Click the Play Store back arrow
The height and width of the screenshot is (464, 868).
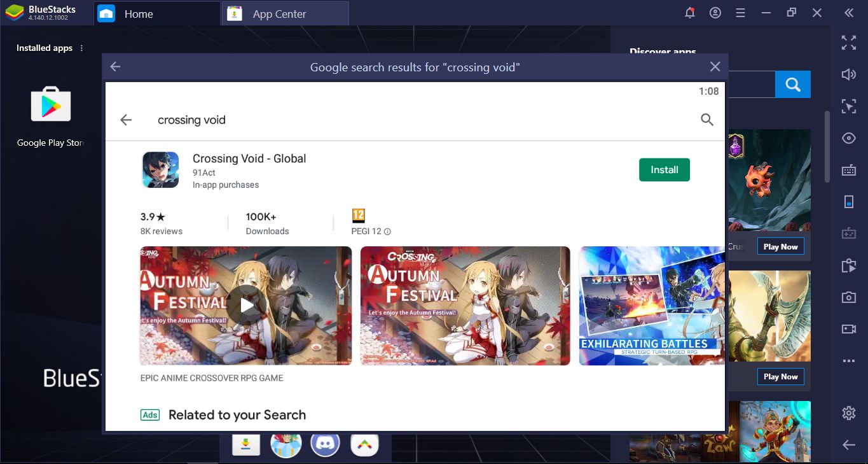click(126, 120)
